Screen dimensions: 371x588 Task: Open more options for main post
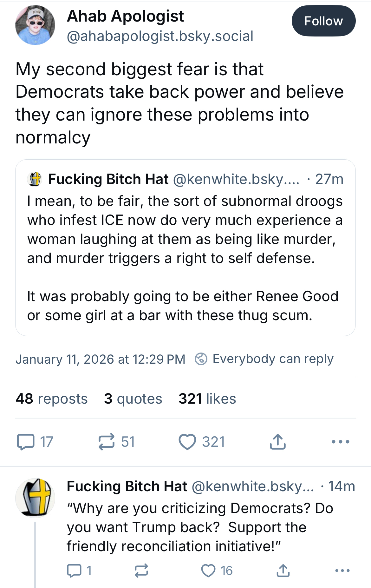tap(340, 442)
